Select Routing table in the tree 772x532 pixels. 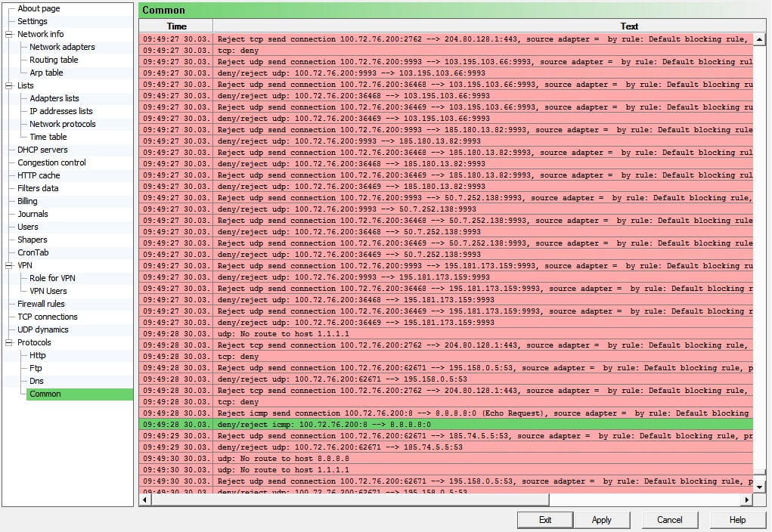54,60
